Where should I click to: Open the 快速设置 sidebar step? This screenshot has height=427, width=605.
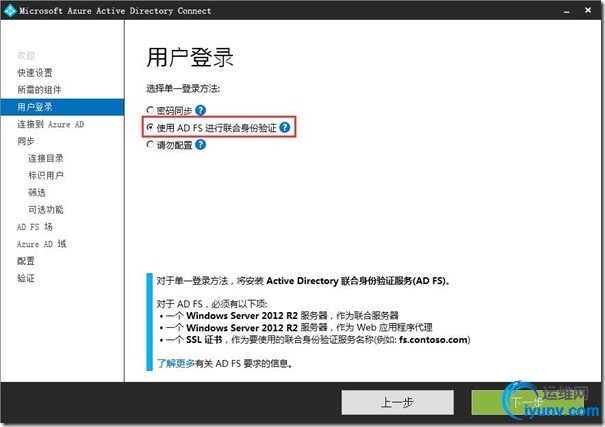click(x=35, y=73)
